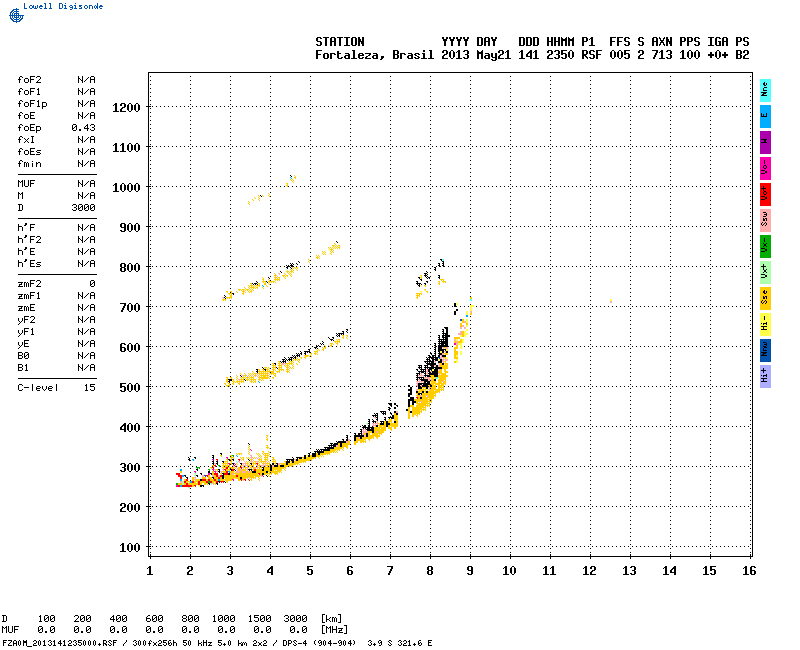This screenshot has height=650, width=800.
Task: Click the '[km]' unit in distance table
Action: click(331, 618)
